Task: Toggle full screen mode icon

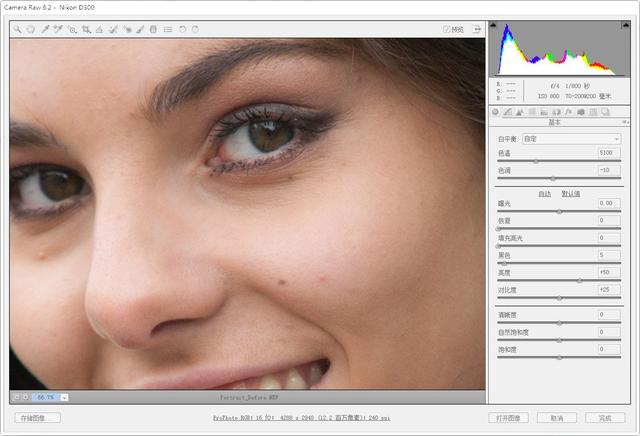Action: click(x=477, y=29)
